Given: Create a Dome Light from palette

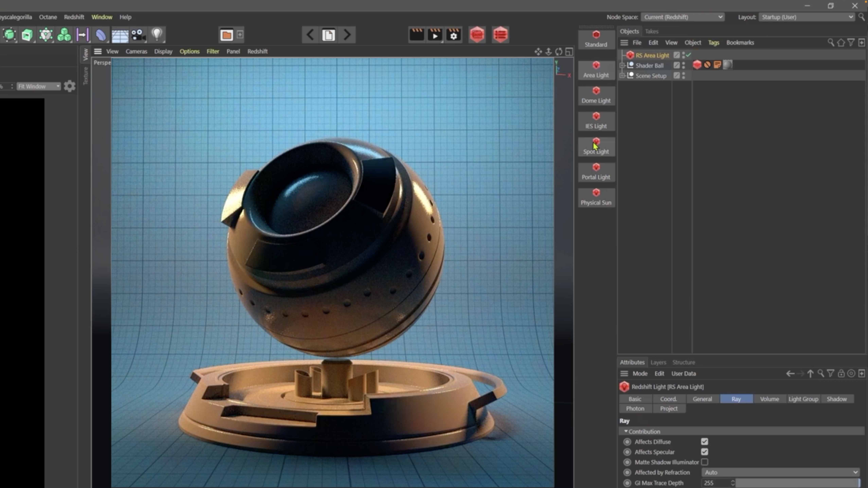Looking at the screenshot, I should [x=596, y=95].
